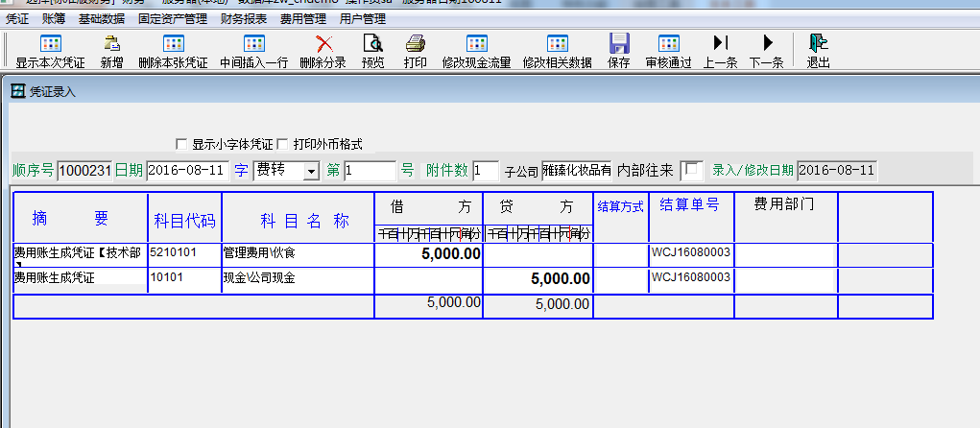Open 预览 print preview icon
980x428 pixels.
click(x=372, y=43)
